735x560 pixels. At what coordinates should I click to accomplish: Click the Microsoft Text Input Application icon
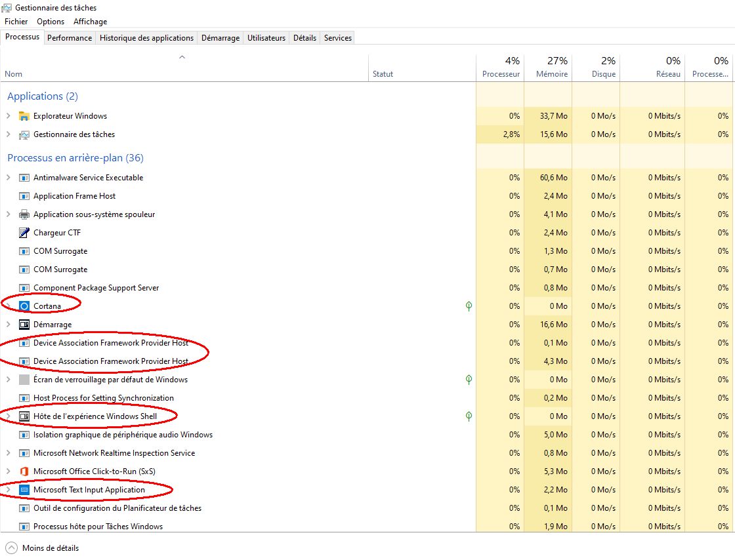tap(24, 490)
